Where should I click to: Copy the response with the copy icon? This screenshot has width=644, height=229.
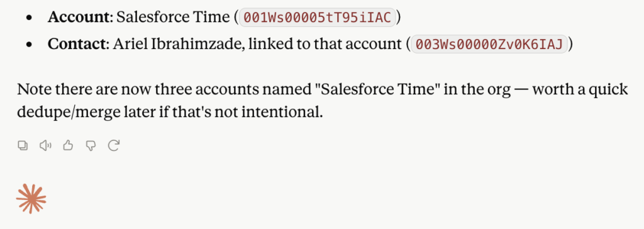click(x=23, y=145)
